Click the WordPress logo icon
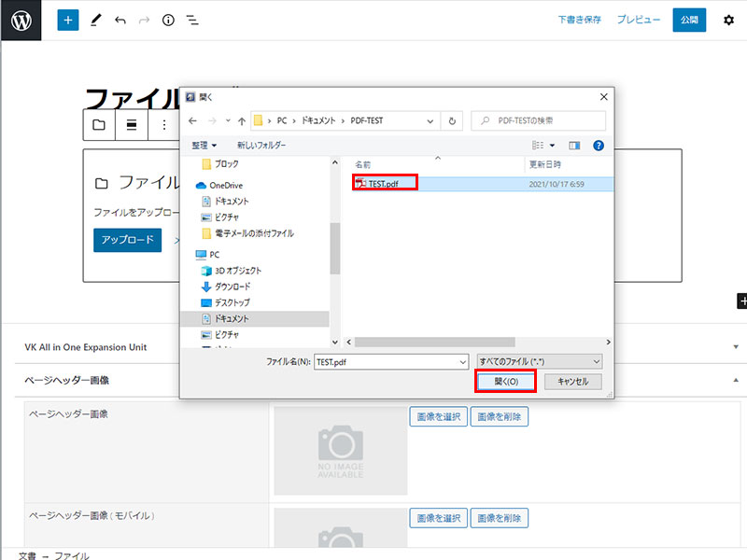This screenshot has width=747, height=560. [21, 20]
